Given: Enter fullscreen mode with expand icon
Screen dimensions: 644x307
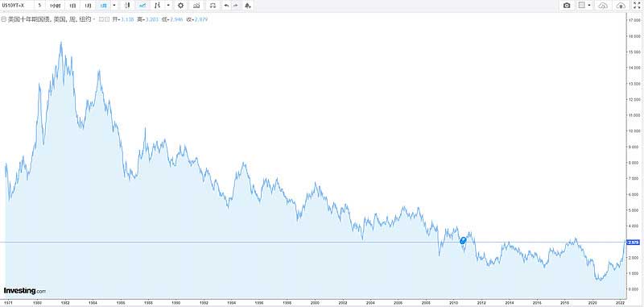Looking at the screenshot, I should click(x=637, y=6).
